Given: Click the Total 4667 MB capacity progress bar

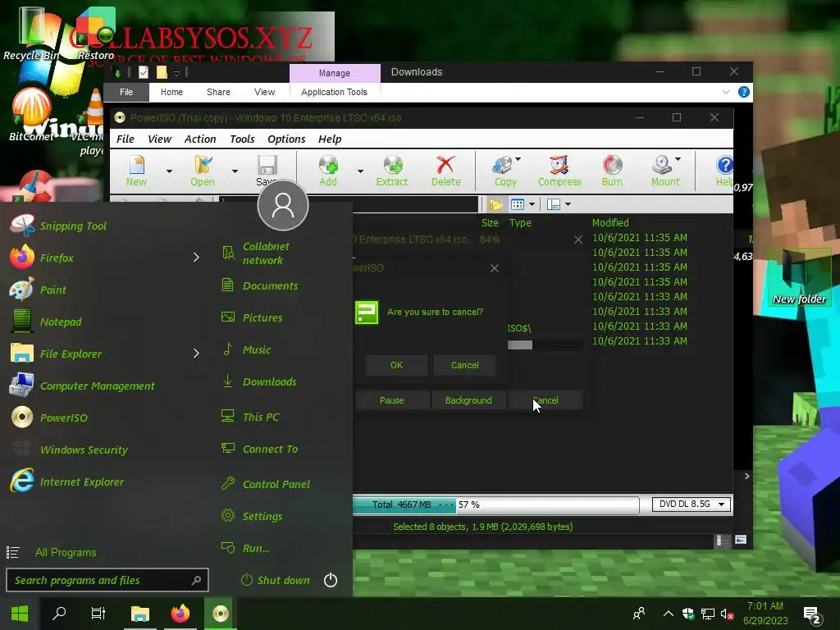Looking at the screenshot, I should pyautogui.click(x=496, y=504).
